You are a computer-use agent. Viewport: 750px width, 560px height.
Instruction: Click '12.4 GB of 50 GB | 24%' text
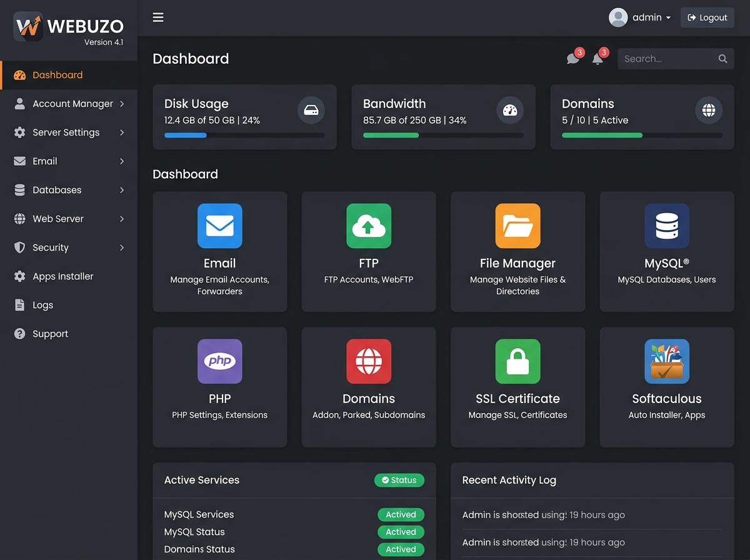(212, 120)
